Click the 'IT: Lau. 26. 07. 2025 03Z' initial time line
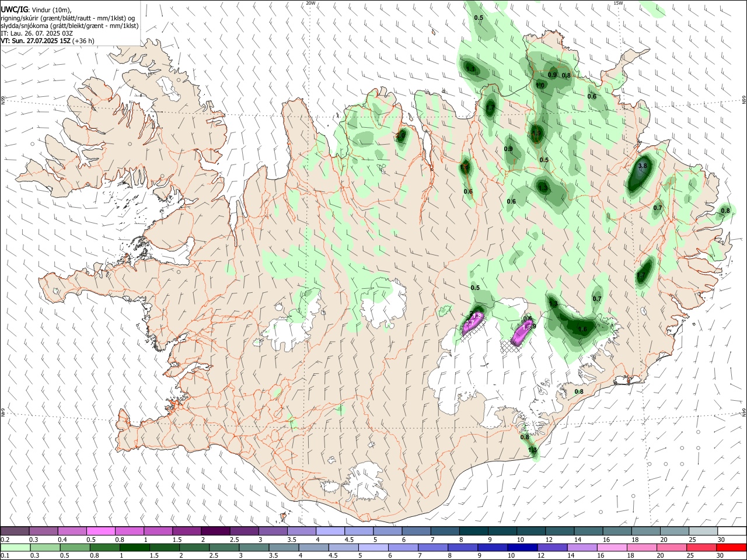Screen dimensions: 747x560 [37, 33]
